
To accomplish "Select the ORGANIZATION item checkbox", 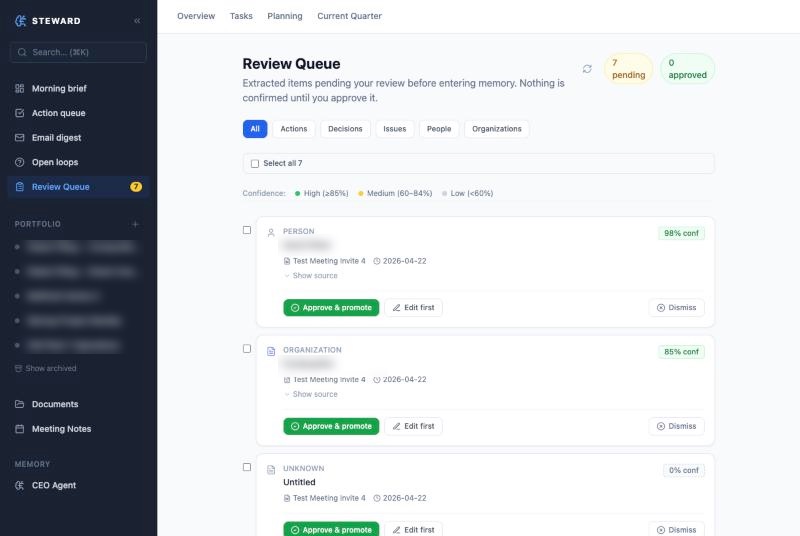I will 247,348.
